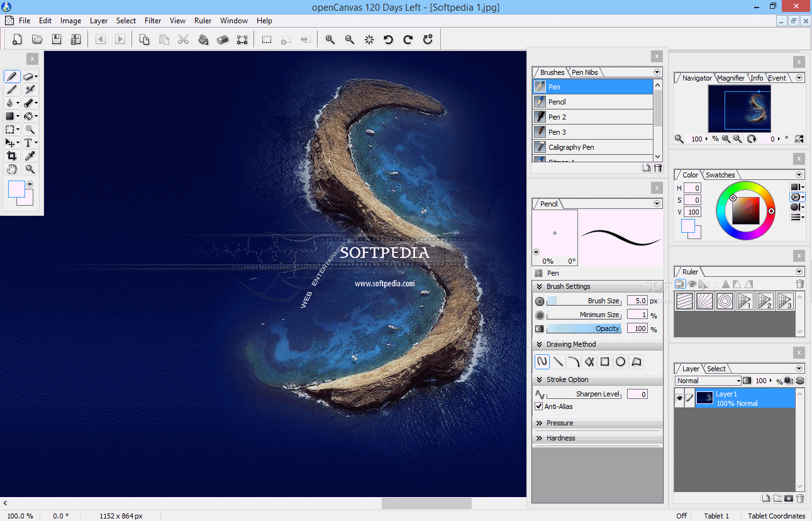Toggle Minimum Size pressure control circle

540,315
